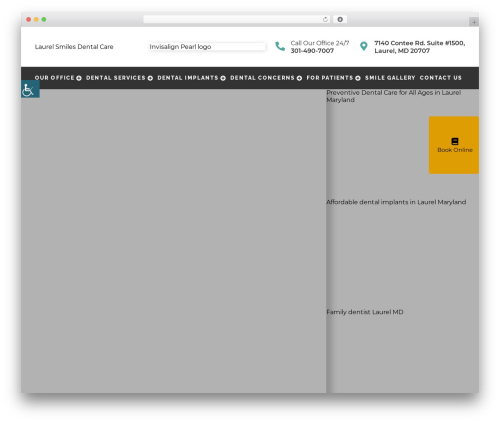Open the Dental Implants menu
Image resolution: width=500 pixels, height=423 pixels.
point(188,78)
